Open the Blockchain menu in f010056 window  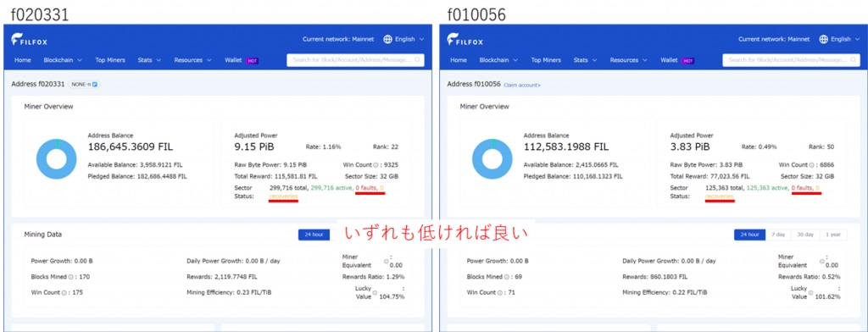tap(498, 60)
